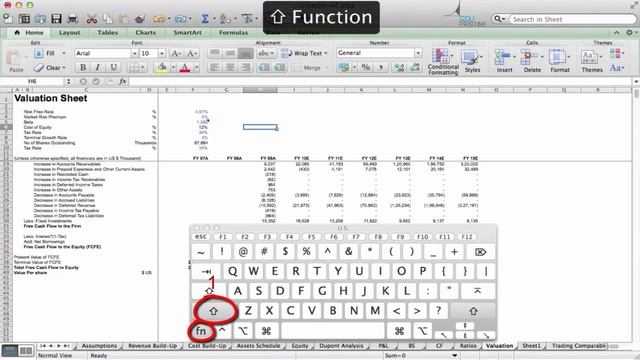Screen dimensions: 640x360
Task: Switch to the Tables ribbon tab
Action: click(107, 32)
